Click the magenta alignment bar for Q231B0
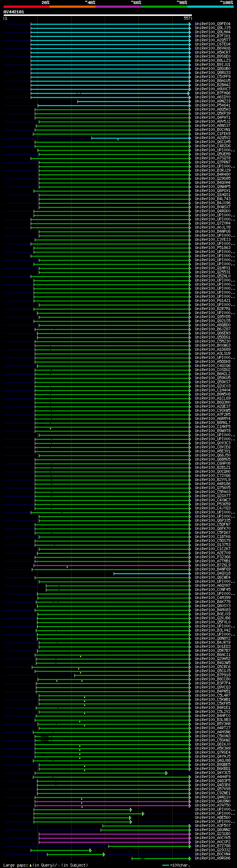Screen dimensions: 237x868 point(115,834)
